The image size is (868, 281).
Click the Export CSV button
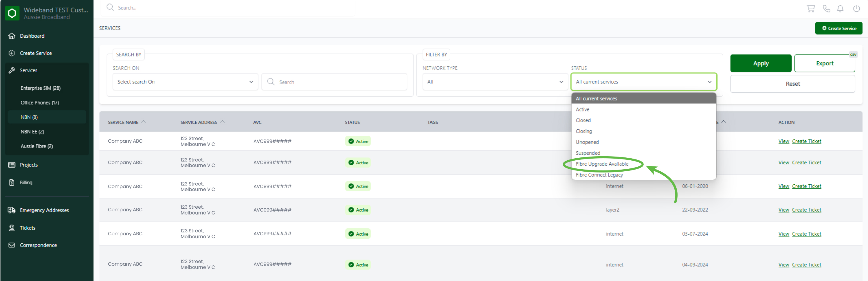824,63
